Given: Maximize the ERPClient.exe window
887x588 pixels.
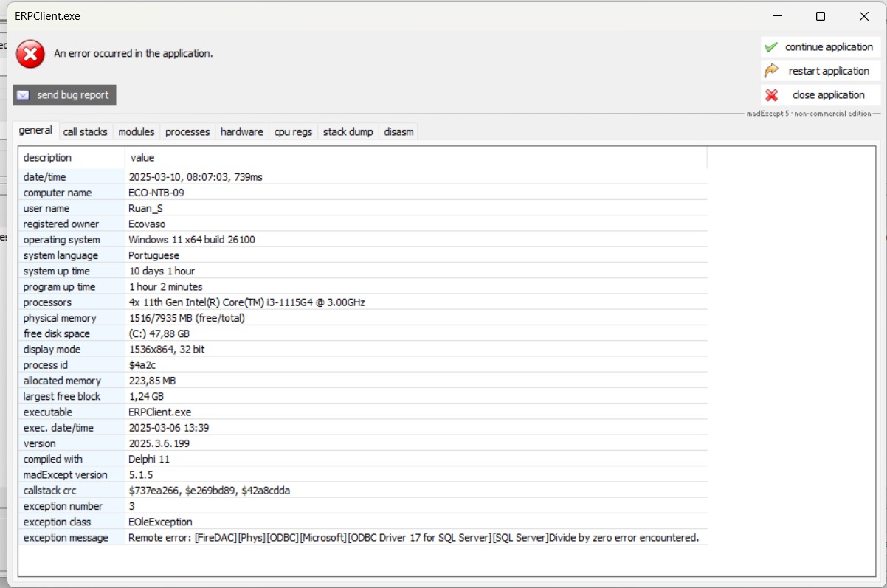Looking at the screenshot, I should (820, 16).
